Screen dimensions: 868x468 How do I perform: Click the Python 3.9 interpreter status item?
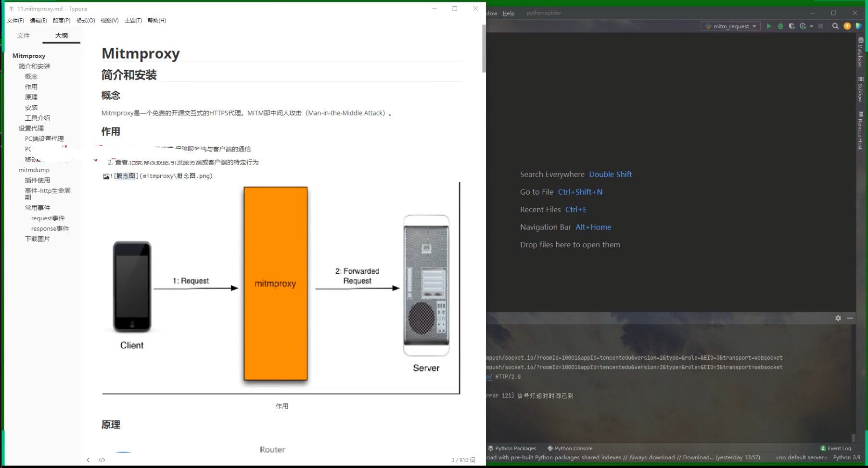(846, 457)
